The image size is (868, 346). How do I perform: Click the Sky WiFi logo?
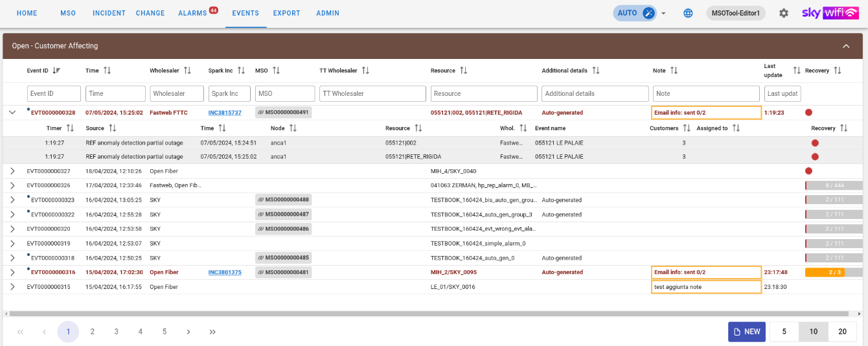(x=830, y=13)
